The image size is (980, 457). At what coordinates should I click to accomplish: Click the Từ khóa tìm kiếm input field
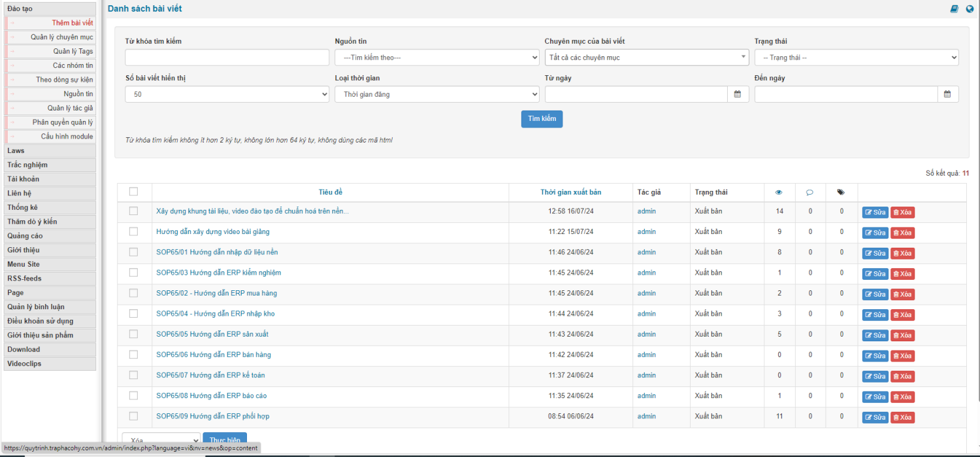[227, 58]
